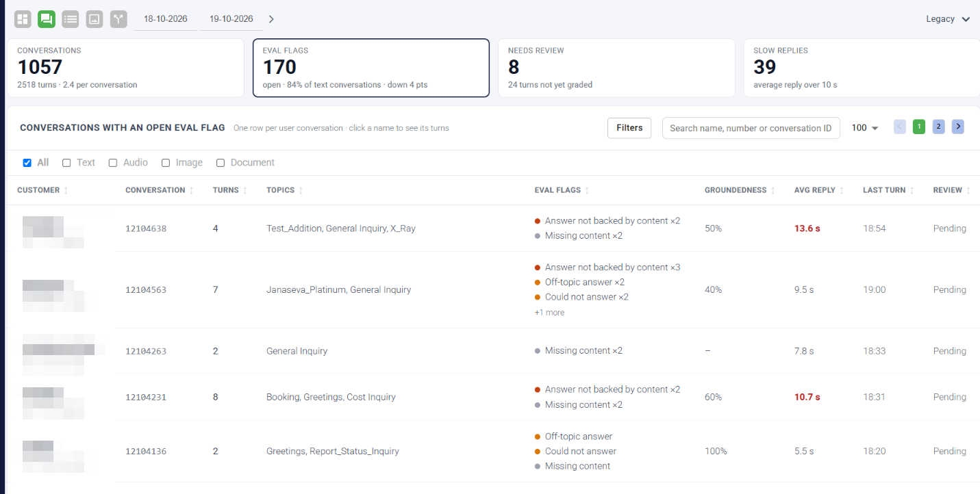Check the Audio filter checkbox
Viewport: 980px width, 494px height.
coord(113,163)
